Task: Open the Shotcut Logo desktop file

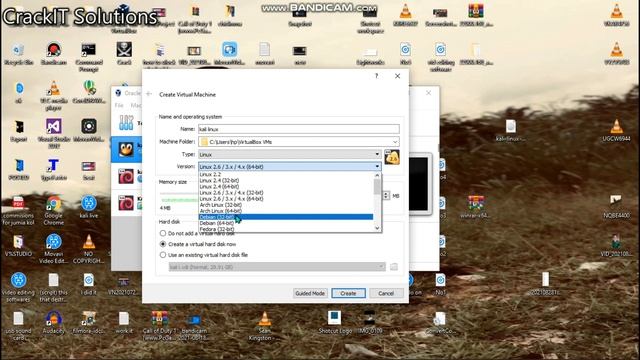Action: (334, 322)
